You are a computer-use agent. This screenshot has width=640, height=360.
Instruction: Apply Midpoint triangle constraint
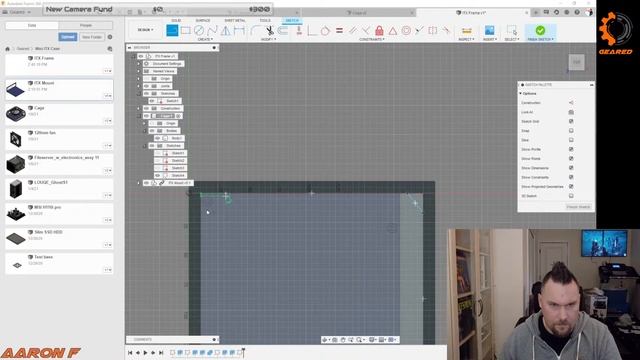[x=393, y=30]
